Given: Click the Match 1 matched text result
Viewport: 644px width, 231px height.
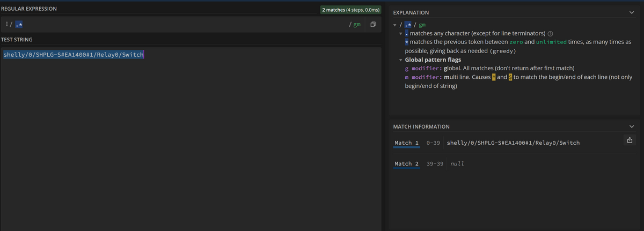Looking at the screenshot, I should [x=513, y=143].
